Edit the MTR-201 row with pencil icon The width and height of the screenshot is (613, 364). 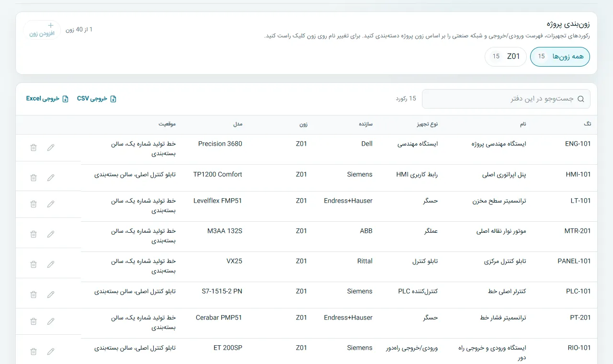pos(51,234)
